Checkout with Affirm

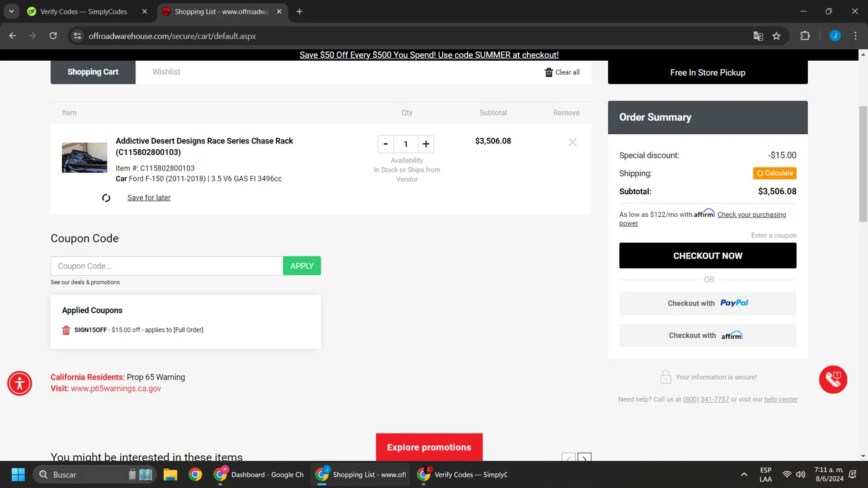708,335
